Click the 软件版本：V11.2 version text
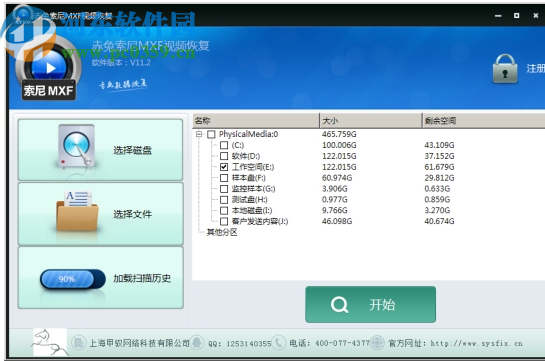 [121, 63]
